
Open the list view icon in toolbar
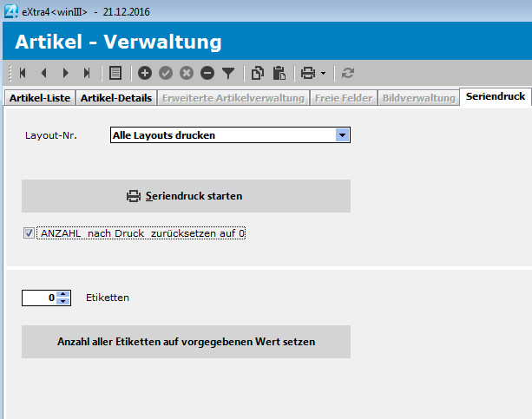(x=115, y=73)
